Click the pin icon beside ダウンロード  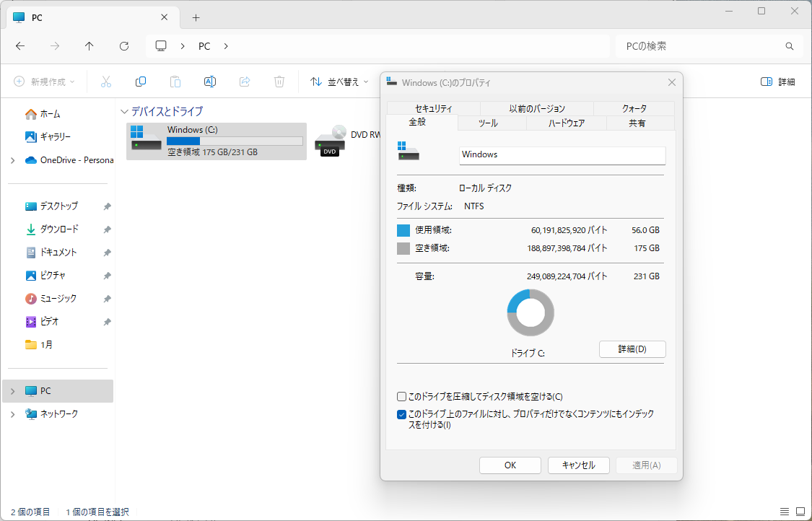(x=108, y=229)
